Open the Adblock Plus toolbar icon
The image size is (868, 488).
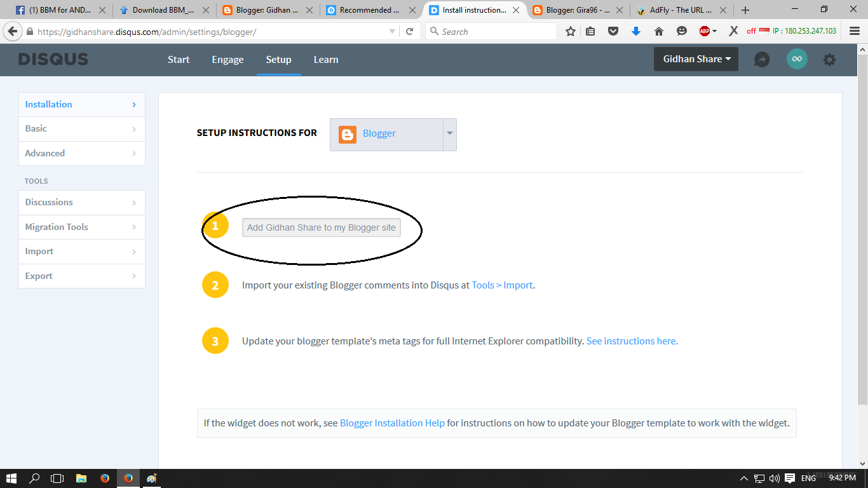click(x=705, y=30)
